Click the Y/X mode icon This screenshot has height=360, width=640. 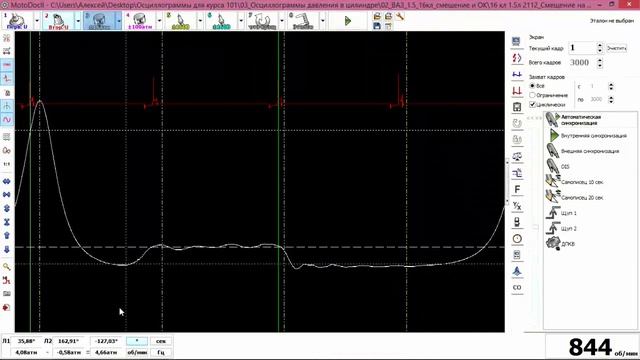click(517, 206)
